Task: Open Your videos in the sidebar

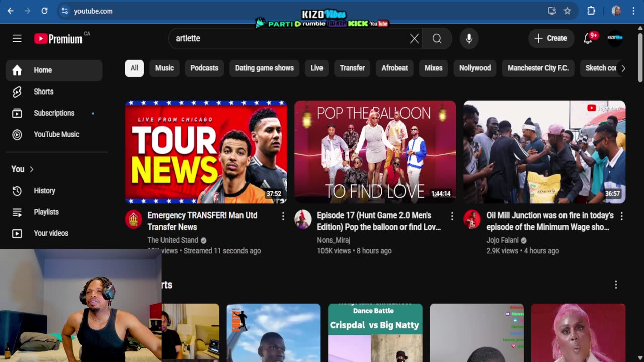Action: pyautogui.click(x=54, y=233)
